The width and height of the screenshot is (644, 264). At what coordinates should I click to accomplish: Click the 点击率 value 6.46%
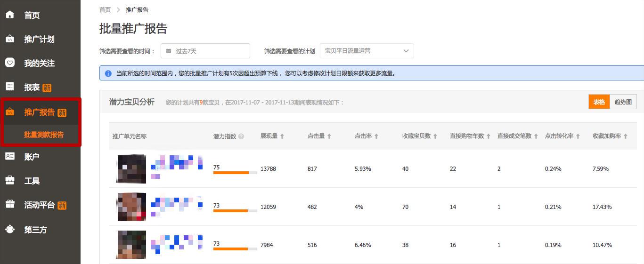363,245
